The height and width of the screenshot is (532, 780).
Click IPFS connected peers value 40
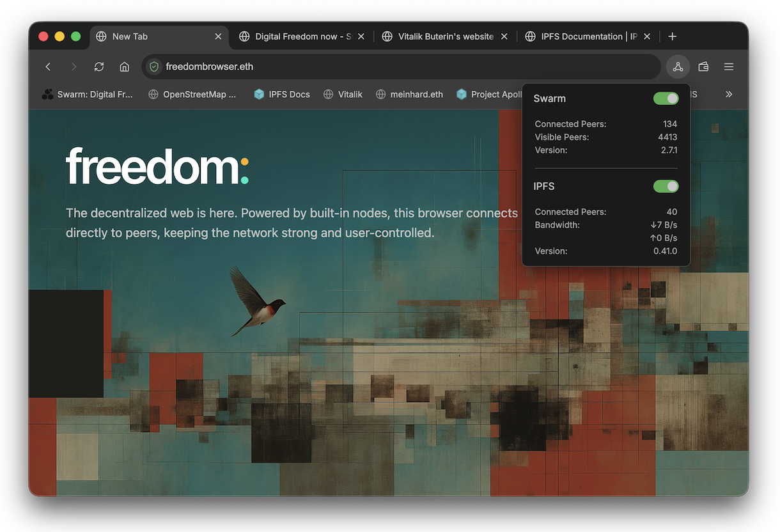click(672, 212)
